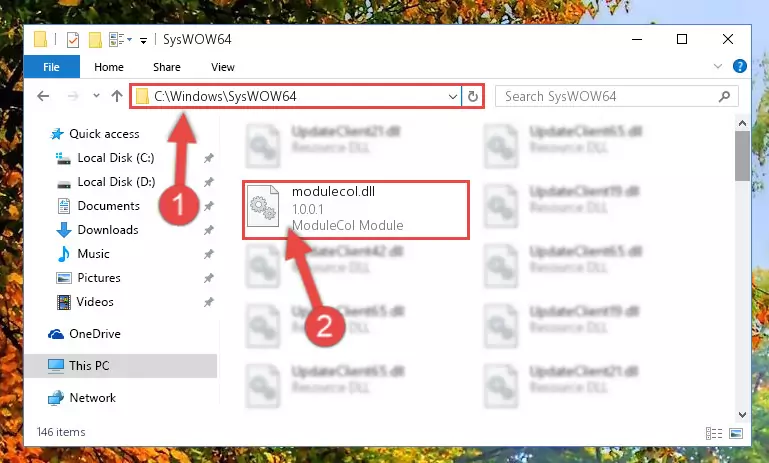Click the address bar path C:\Windows\SysWOW64
Viewport: 769px width, 463px height.
[225, 96]
